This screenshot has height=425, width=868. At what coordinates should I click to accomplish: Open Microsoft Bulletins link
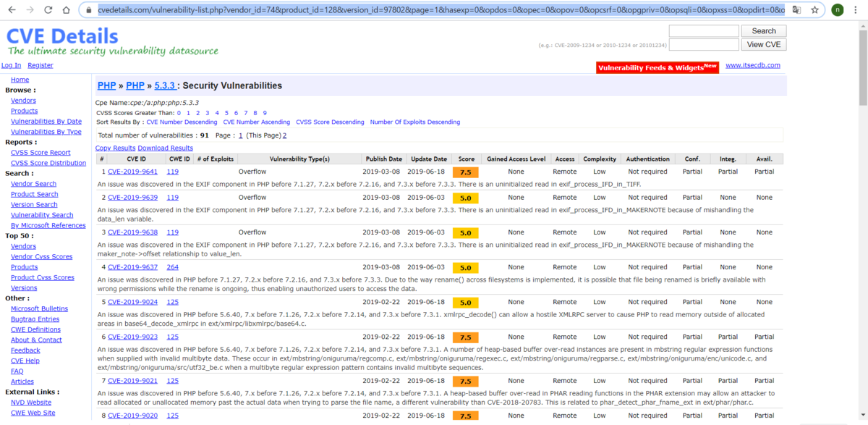[39, 308]
